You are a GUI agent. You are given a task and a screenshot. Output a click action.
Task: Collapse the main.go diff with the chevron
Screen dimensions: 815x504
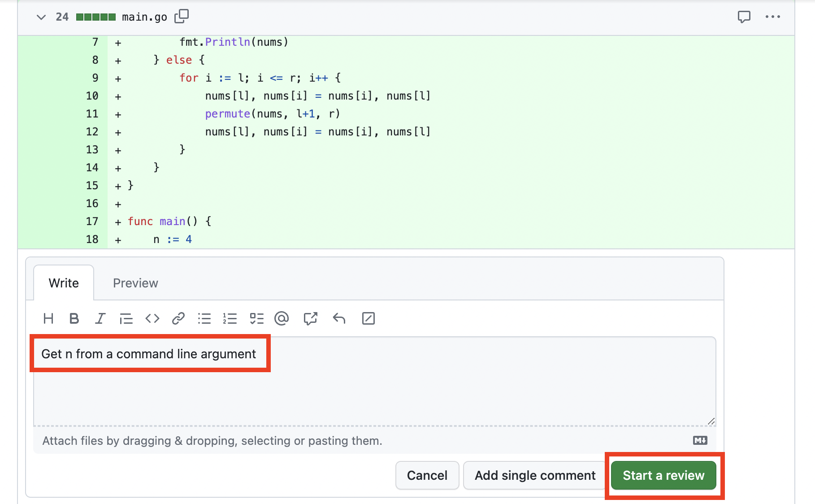pos(41,17)
